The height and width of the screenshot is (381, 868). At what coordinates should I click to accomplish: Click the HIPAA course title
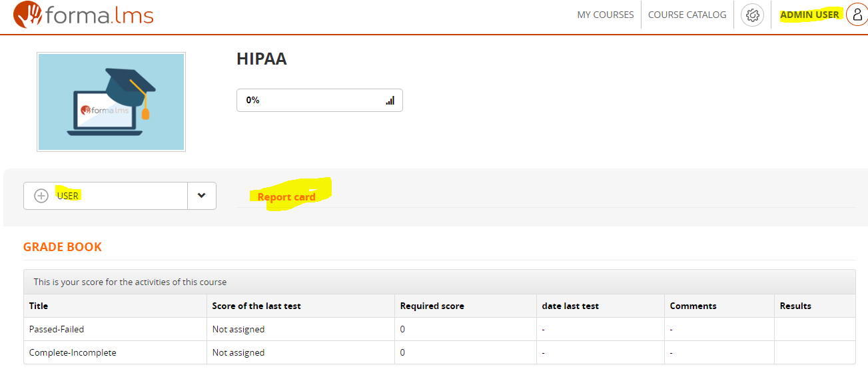pyautogui.click(x=261, y=59)
